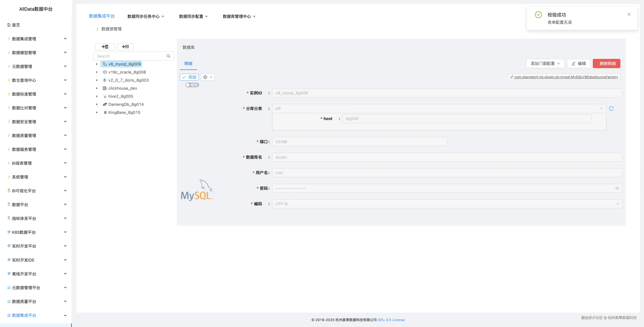The height and width of the screenshot is (327, 644).
Task: Expand the clickhouse_dev tree node
Action: pos(97,88)
